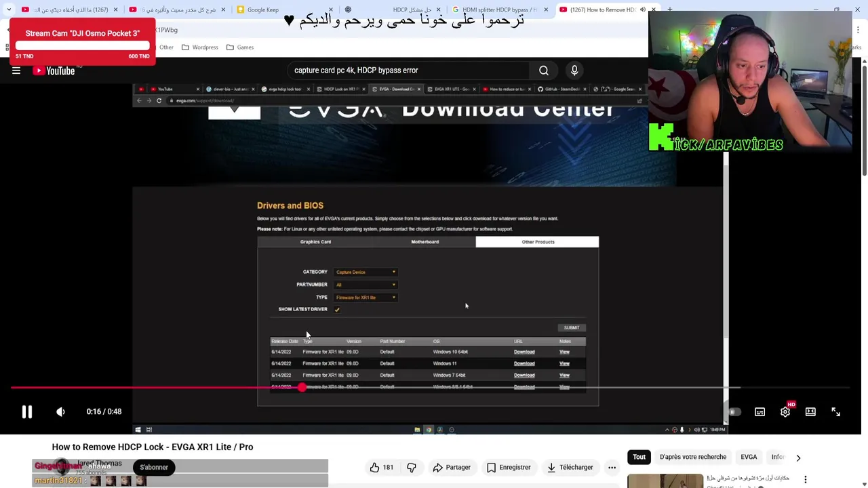
Task: Open the first recommended video thumbnail
Action: coord(665,481)
